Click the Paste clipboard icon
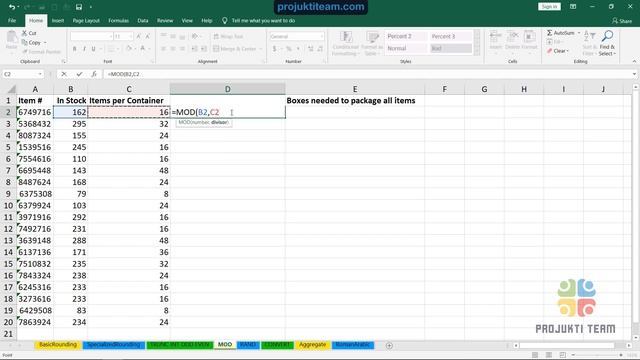 (11, 37)
